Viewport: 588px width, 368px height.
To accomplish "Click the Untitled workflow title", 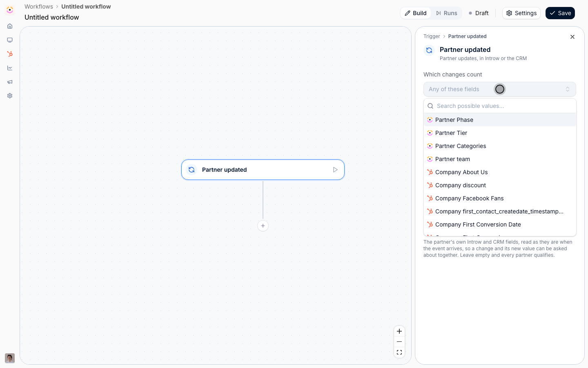I will 52,17.
